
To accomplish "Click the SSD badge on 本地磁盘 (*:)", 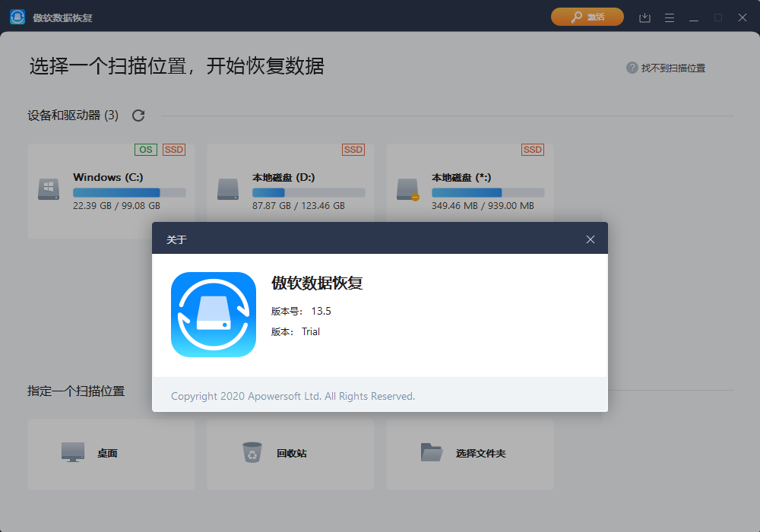I will point(532,150).
